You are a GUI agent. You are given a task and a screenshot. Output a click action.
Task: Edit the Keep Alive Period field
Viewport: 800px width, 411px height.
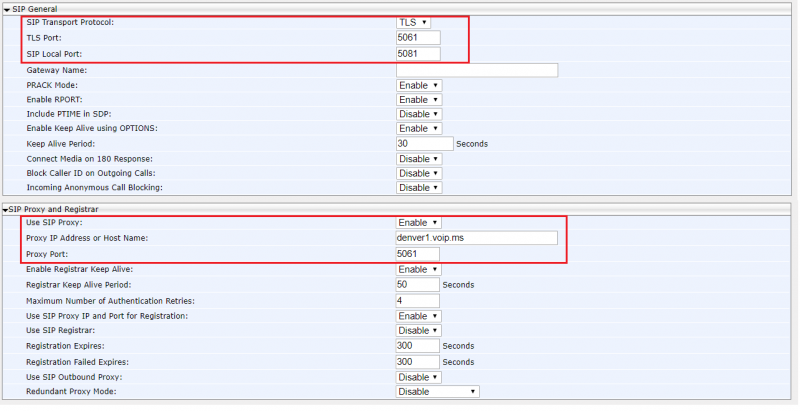tap(424, 144)
